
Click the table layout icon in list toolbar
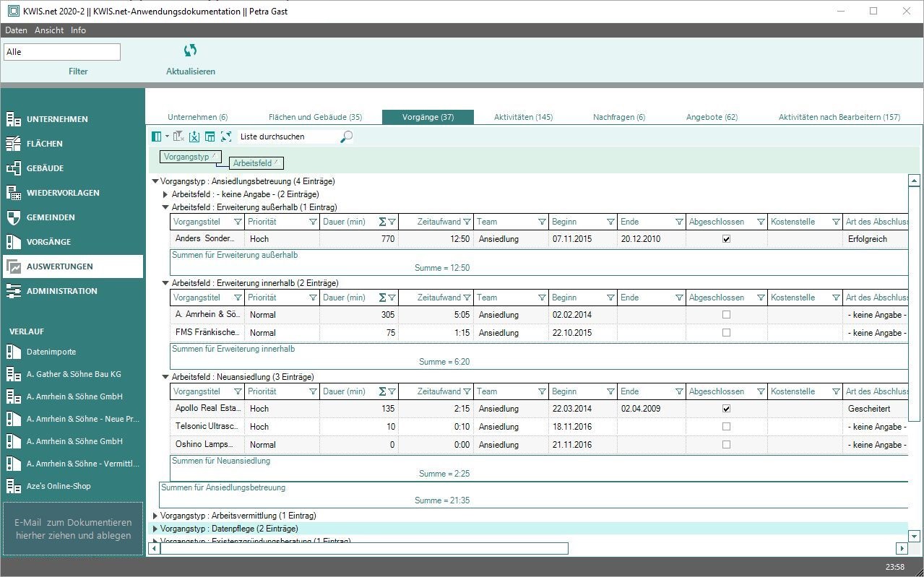tap(210, 136)
